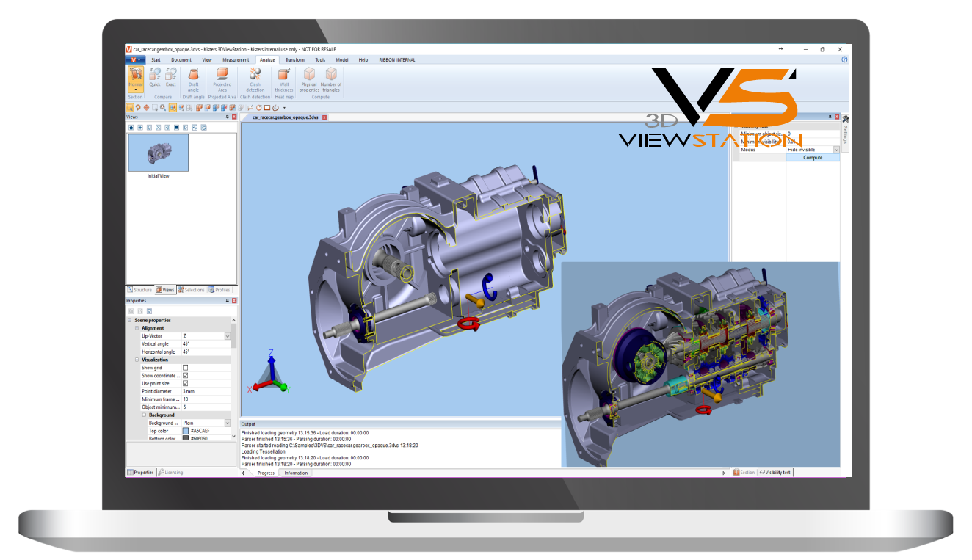This screenshot has width=972, height=560.
Task: Switch to the Measurement ribbon tab
Action: [x=236, y=59]
